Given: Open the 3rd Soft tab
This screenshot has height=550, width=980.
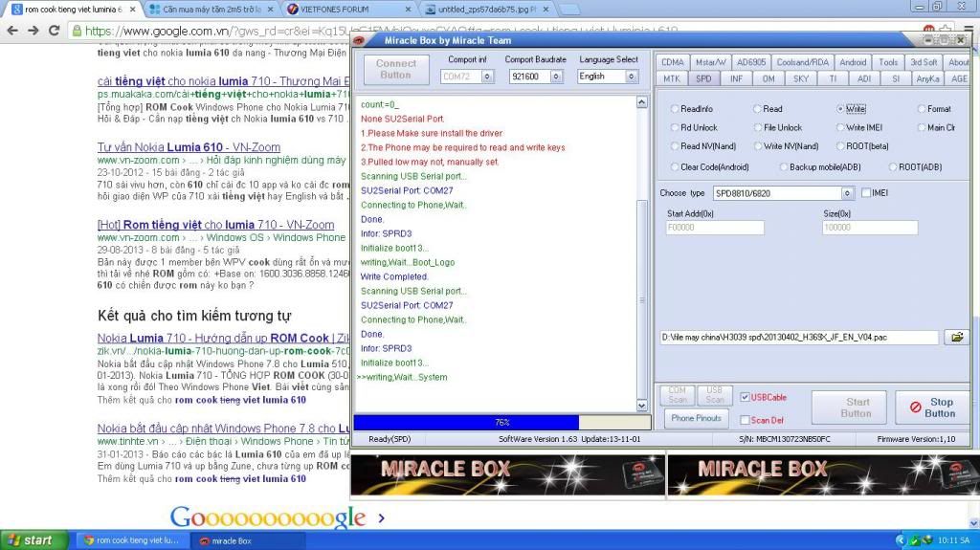Looking at the screenshot, I should [x=924, y=62].
